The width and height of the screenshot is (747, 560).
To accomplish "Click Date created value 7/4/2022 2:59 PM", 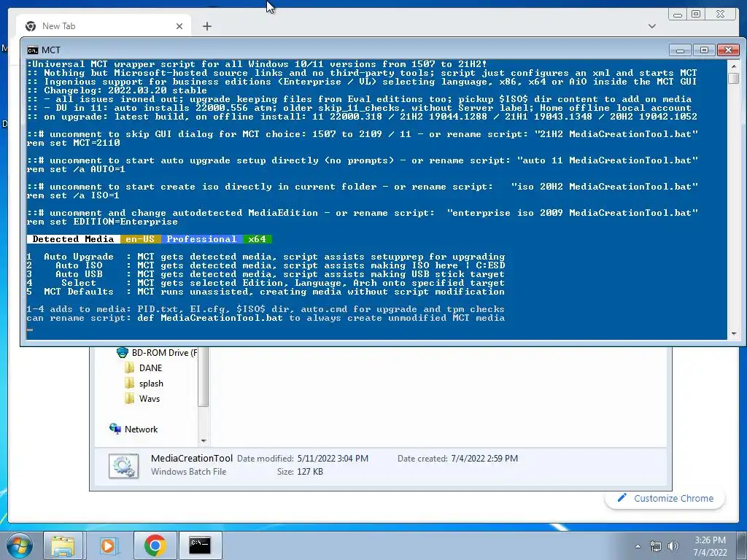I will [484, 459].
